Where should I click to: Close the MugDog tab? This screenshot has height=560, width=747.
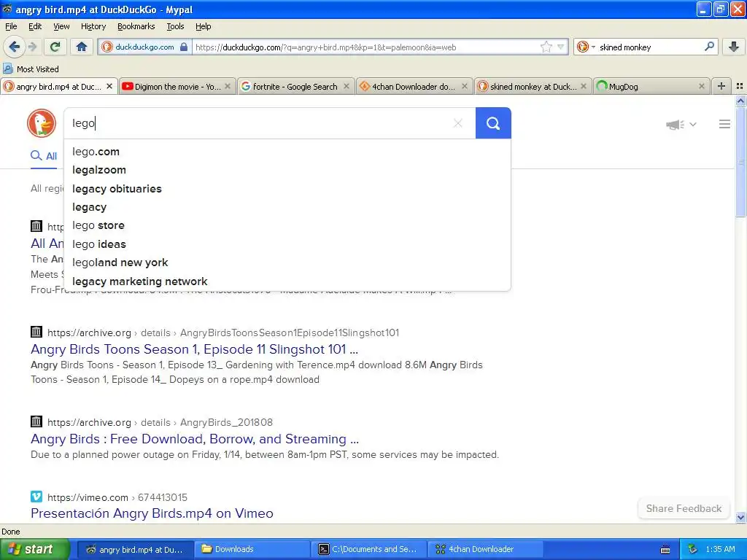[x=701, y=86]
